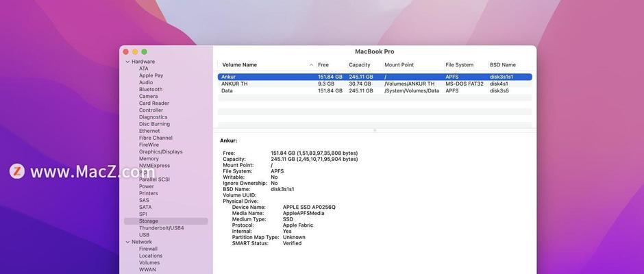644x274 pixels.
Task: Select Audio in the sidebar
Action: click(x=146, y=83)
